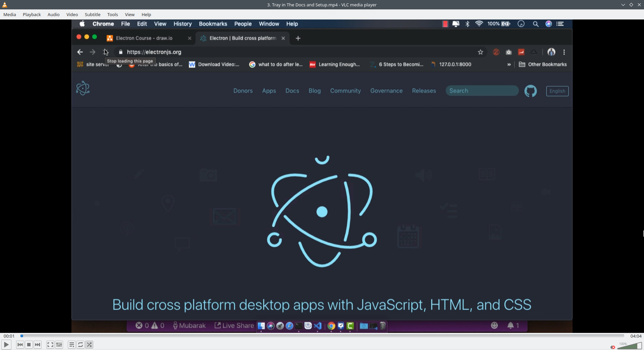Open VLC Media menu

coord(10,14)
